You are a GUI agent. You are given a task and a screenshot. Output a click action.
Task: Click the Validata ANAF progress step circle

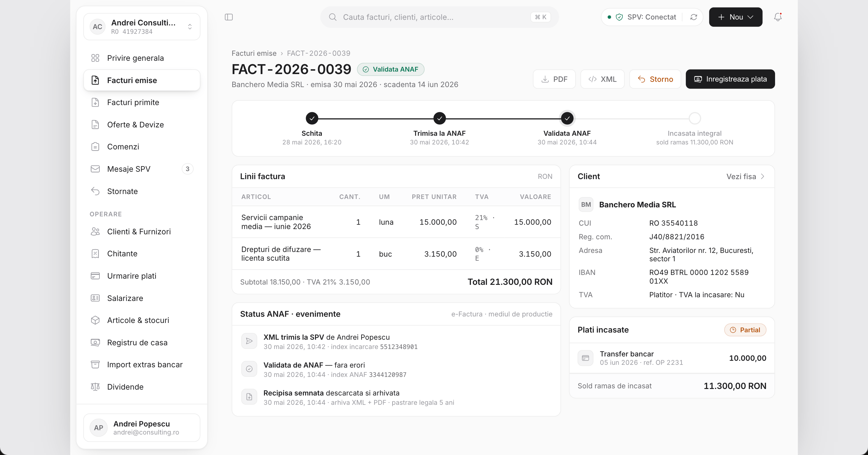click(x=567, y=118)
